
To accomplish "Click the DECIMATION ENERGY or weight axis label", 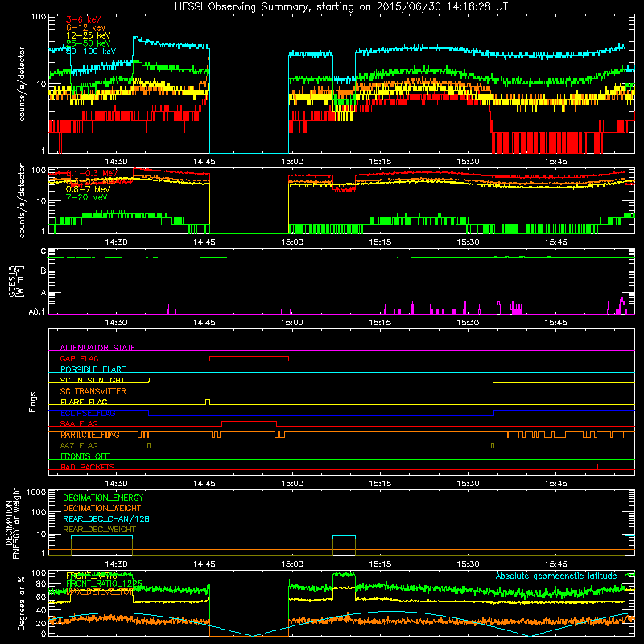I will click(x=12, y=522).
